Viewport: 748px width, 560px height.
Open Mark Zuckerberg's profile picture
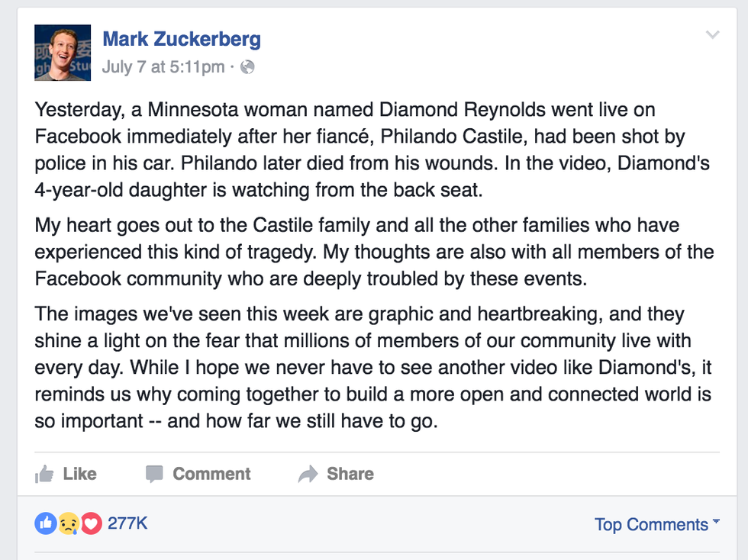click(x=63, y=52)
